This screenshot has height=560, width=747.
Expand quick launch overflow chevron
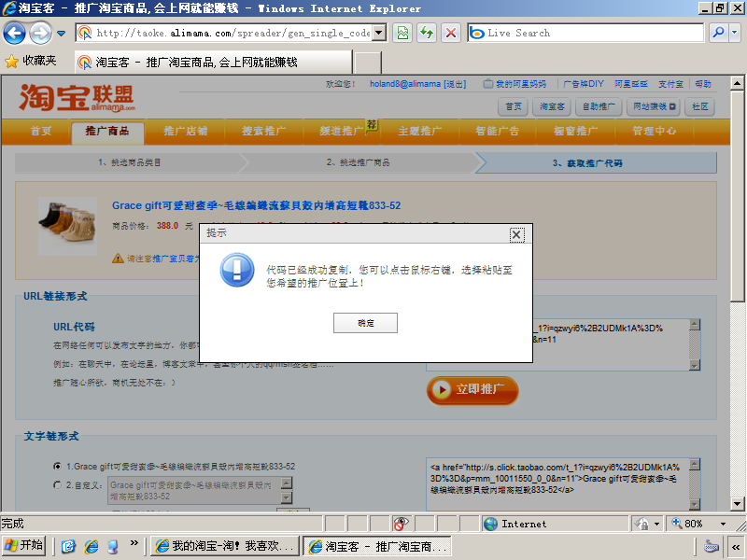[x=134, y=542]
